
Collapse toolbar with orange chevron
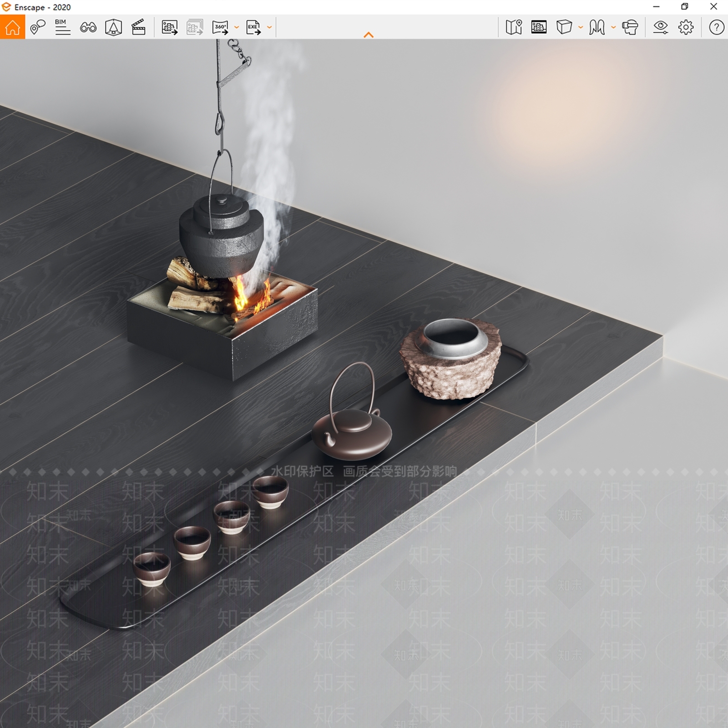click(369, 35)
